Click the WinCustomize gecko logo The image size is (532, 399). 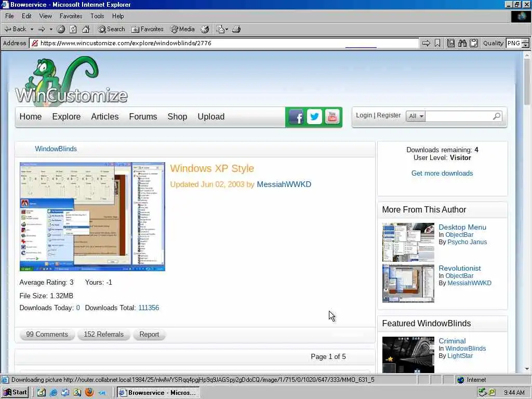(x=71, y=81)
